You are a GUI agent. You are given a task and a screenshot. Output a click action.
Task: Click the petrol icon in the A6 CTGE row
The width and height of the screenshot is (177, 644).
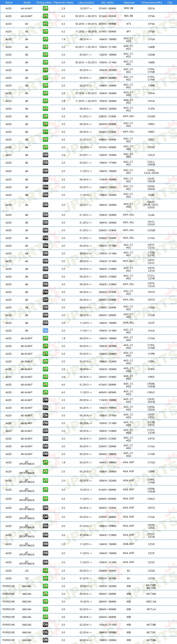(x=45, y=147)
